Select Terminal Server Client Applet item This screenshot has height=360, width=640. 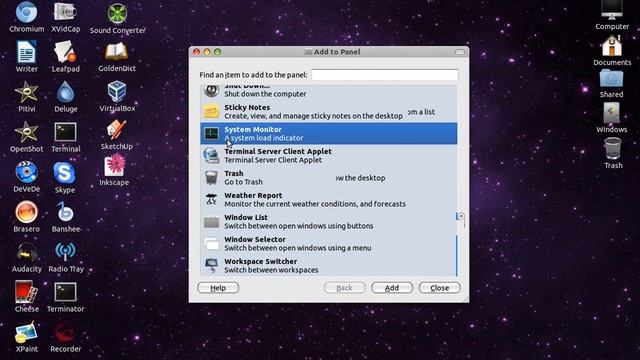pos(329,156)
